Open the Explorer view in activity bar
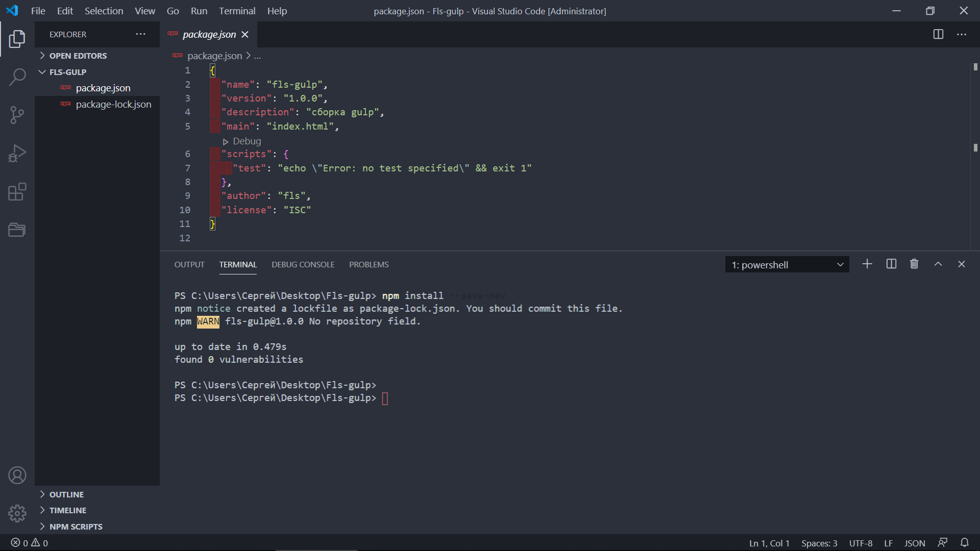This screenshot has width=980, height=551. point(17,39)
